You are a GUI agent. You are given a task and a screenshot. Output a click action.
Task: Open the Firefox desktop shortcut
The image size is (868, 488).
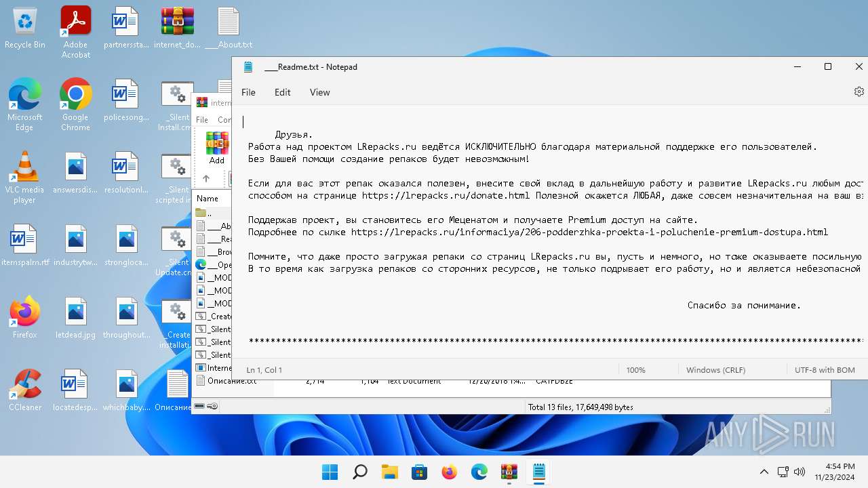point(25,317)
